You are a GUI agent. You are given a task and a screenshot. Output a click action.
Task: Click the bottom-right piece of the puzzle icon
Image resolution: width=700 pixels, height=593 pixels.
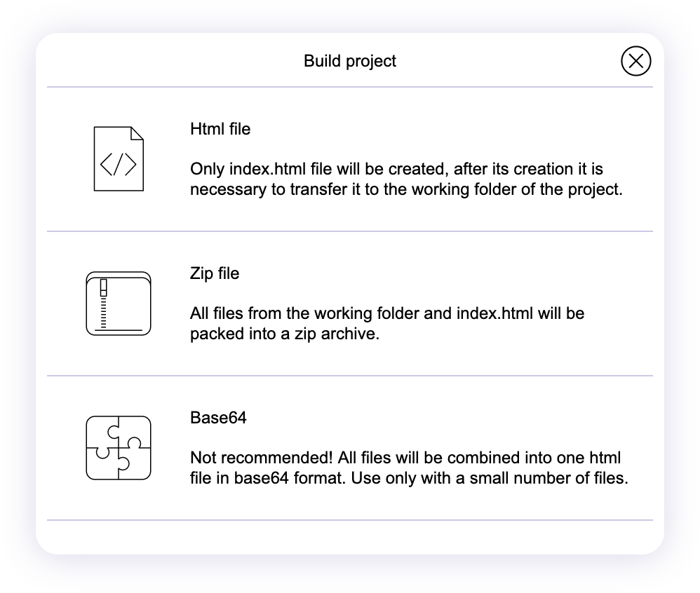click(x=135, y=464)
